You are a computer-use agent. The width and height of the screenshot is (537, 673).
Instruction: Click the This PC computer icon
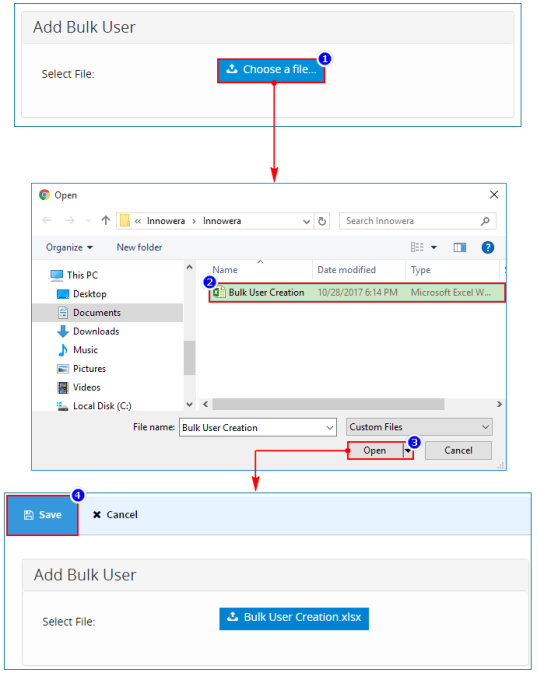57,276
